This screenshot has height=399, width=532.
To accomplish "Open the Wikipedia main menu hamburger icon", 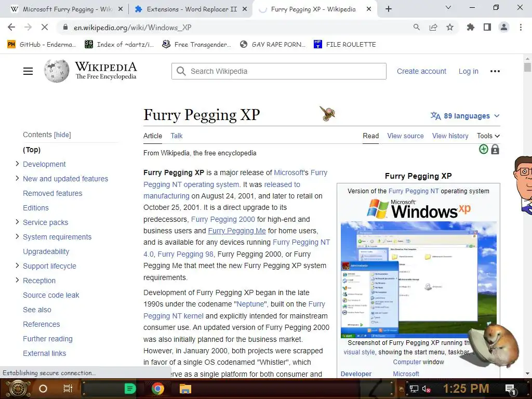I will 28,71.
